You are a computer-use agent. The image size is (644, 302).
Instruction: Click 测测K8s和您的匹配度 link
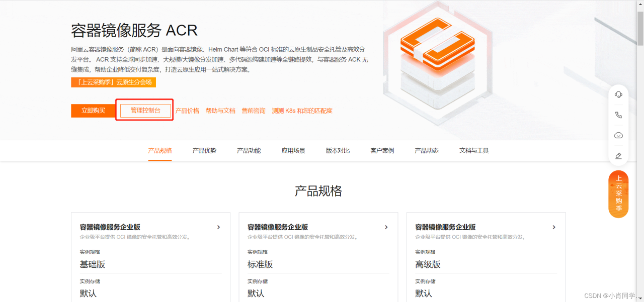coord(300,110)
